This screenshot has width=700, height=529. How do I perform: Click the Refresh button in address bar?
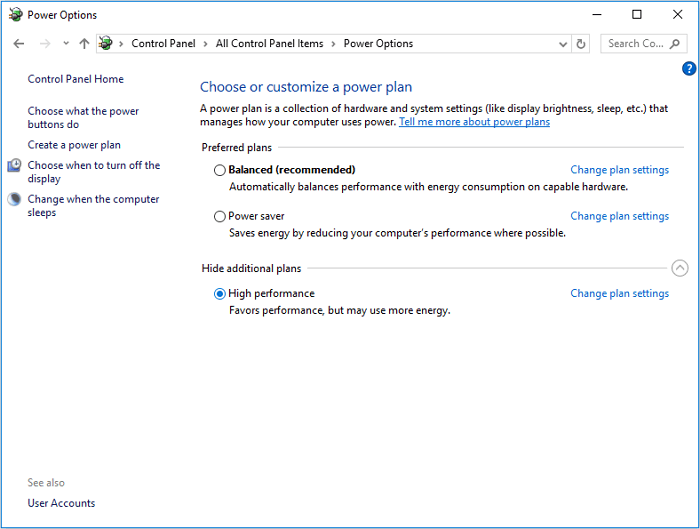pyautogui.click(x=581, y=44)
